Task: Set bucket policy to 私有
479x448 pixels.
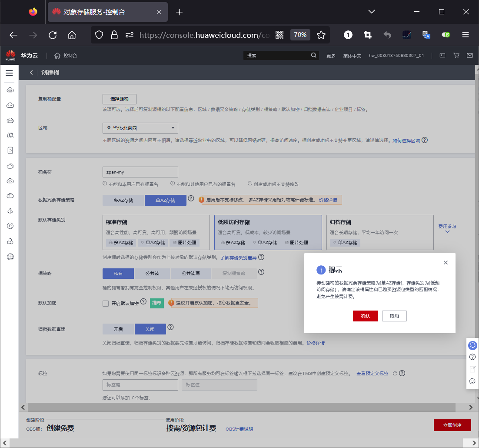Action: point(118,274)
